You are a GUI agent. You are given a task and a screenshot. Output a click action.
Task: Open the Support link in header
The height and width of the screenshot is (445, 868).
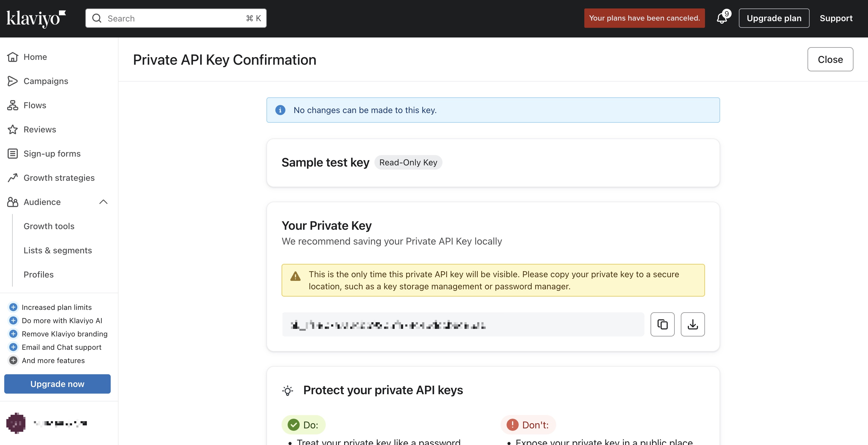[x=836, y=18]
